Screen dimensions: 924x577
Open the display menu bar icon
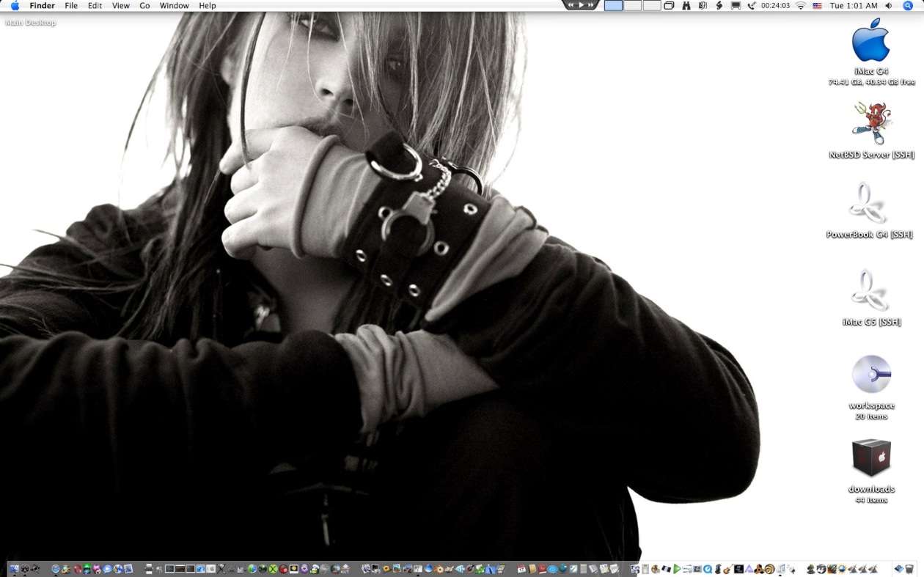736,5
